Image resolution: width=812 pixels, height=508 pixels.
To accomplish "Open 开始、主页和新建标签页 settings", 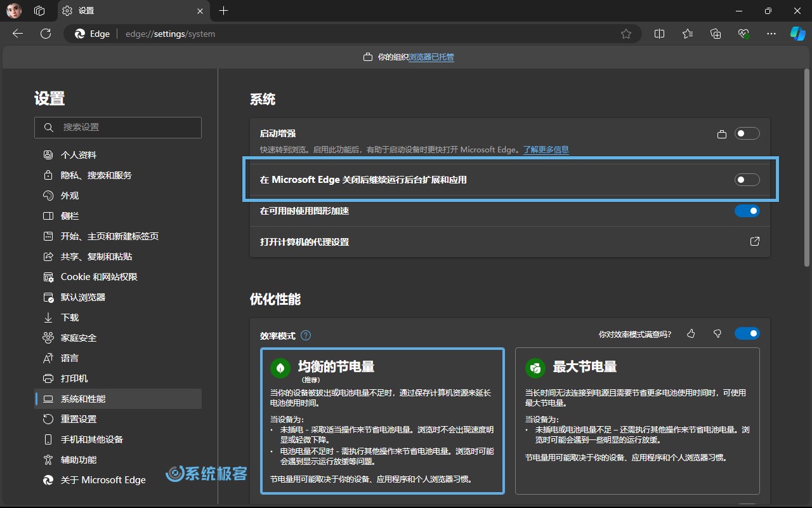I will (118, 236).
